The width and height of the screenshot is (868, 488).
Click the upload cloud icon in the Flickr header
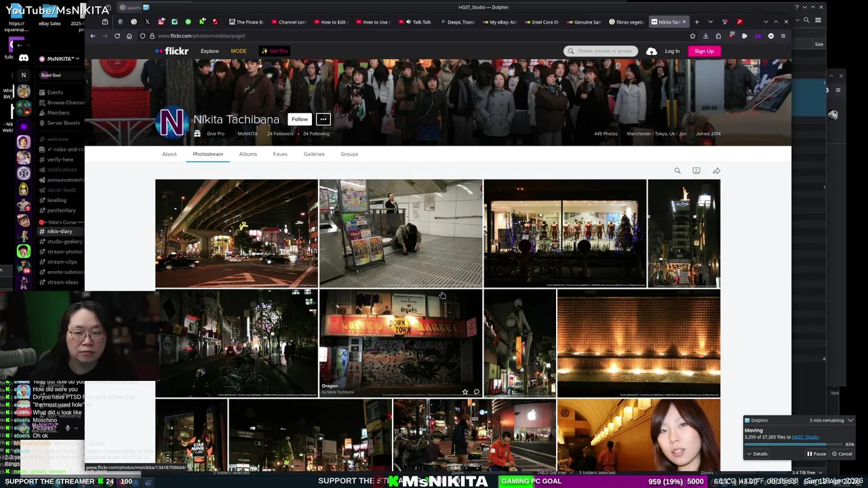652,51
